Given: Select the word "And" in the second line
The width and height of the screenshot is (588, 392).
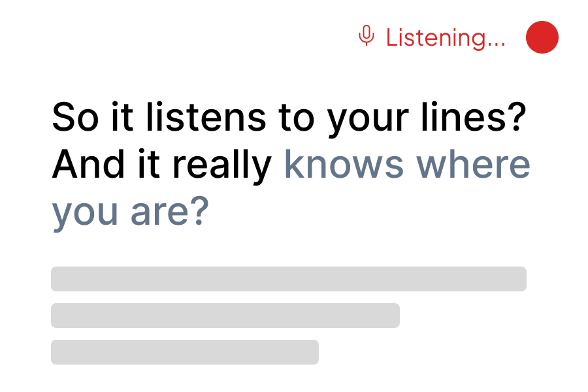Looking at the screenshot, I should (x=88, y=164).
